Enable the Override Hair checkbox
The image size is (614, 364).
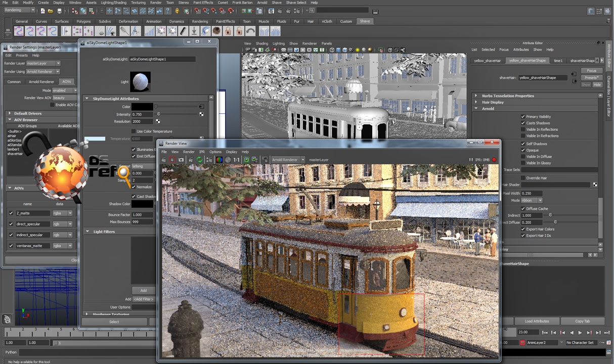tap(523, 178)
